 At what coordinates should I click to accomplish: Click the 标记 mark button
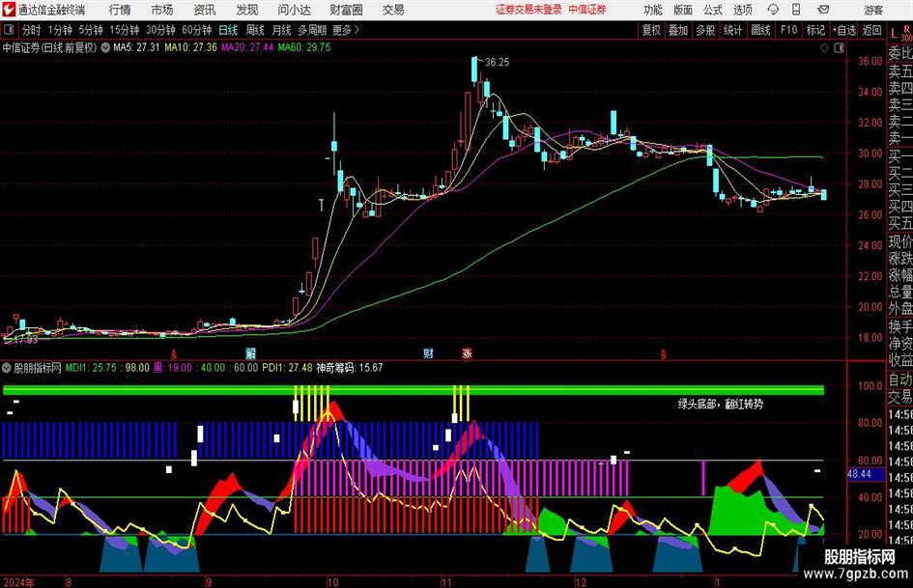coord(815,30)
